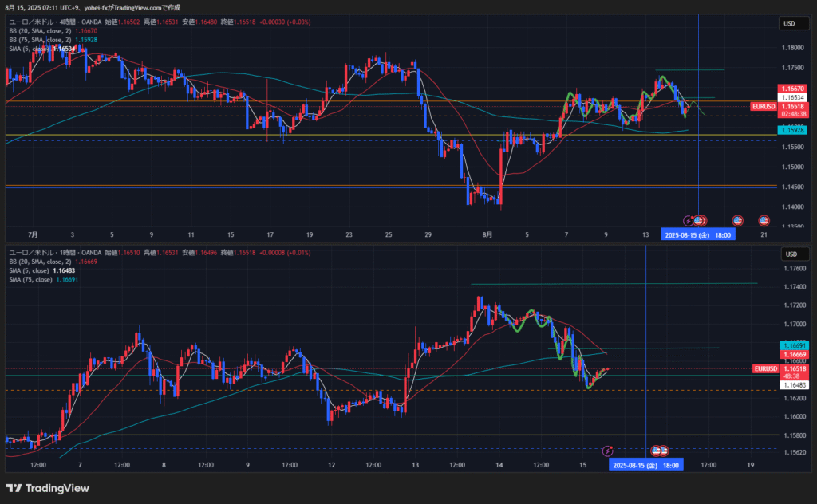The image size is (817, 504).
Task: Select BB (20, SMA, close, 2) legend in lower chart
Action: pos(40,262)
